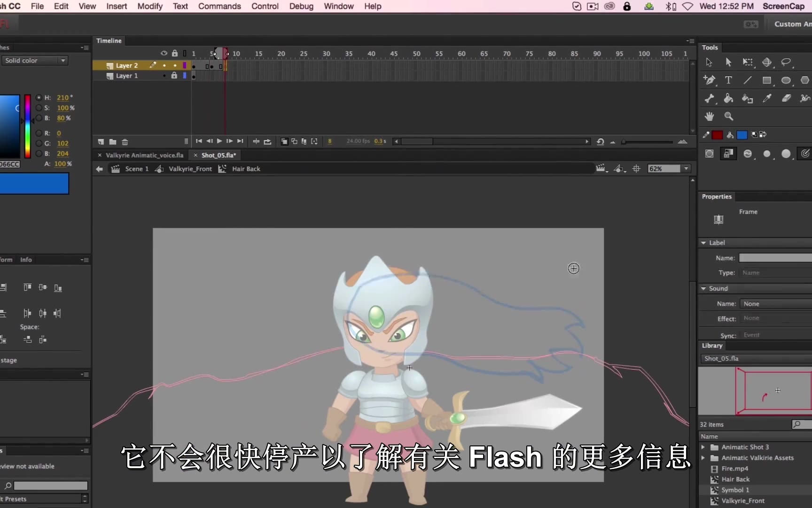Play the timeline animation
Screen dimensions: 812x508
219,141
